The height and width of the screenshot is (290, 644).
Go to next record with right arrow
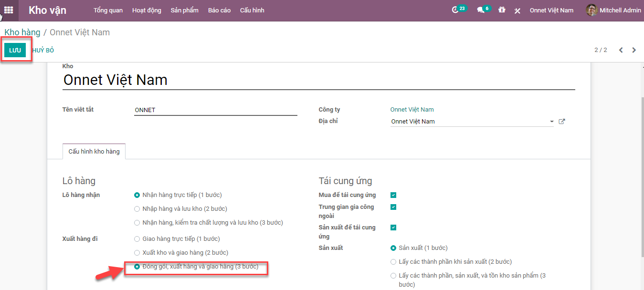point(634,50)
